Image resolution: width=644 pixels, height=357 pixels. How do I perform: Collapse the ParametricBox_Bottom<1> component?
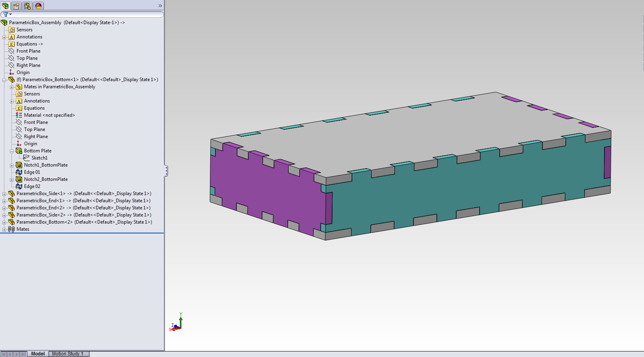(4, 80)
